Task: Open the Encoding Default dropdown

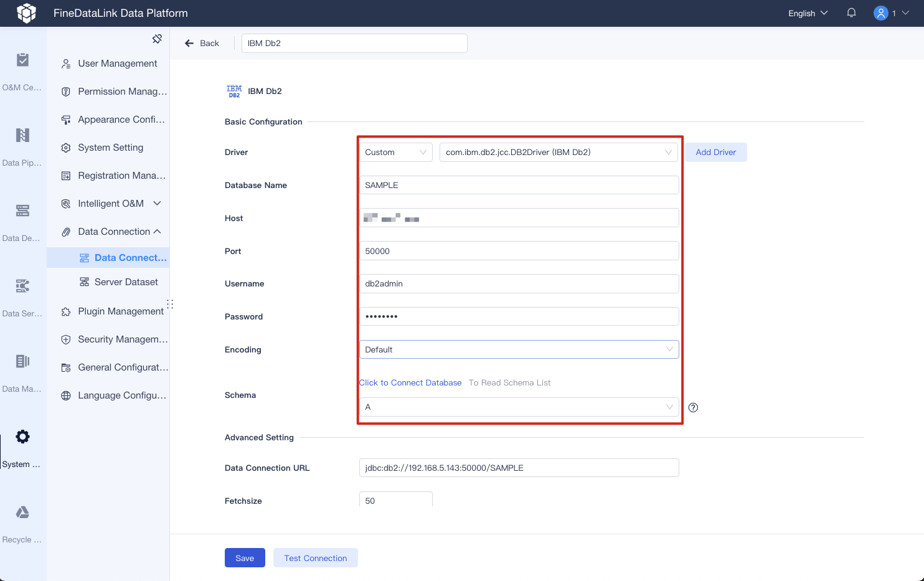Action: click(x=519, y=349)
